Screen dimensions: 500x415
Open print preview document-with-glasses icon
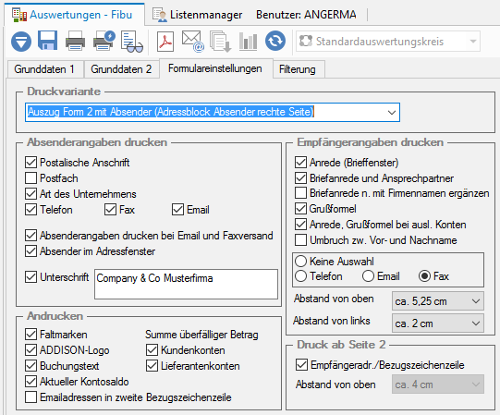pyautogui.click(x=132, y=42)
